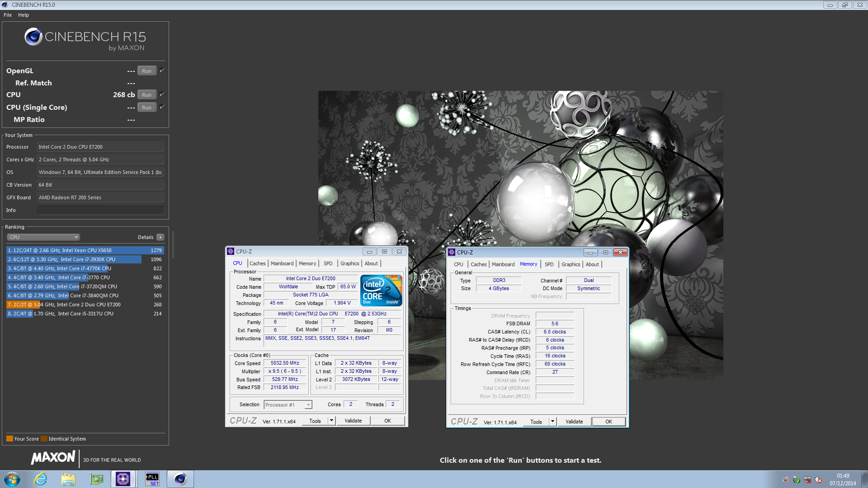The width and height of the screenshot is (868, 488).
Task: Switch to Caches tab in right CPU-Z
Action: [479, 264]
